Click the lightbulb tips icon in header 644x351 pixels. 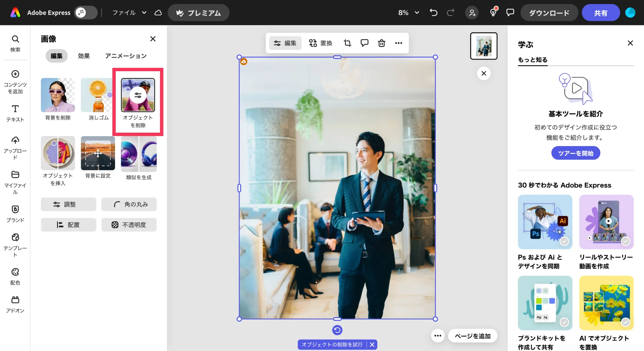click(x=493, y=13)
